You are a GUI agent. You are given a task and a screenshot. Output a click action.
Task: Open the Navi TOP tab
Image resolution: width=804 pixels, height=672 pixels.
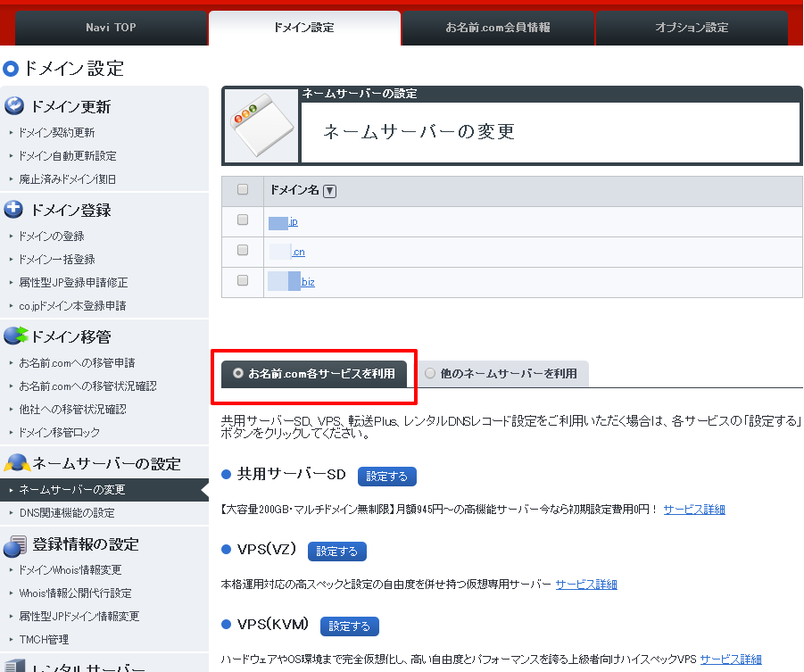click(x=111, y=28)
